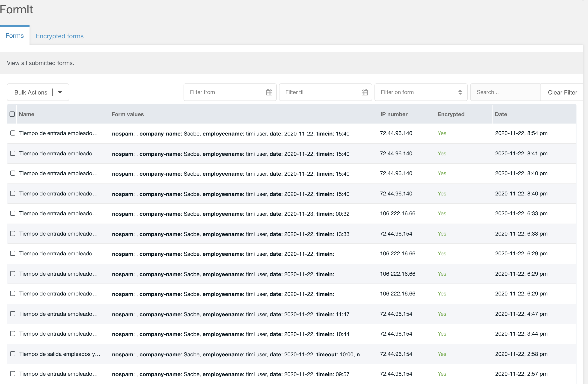Focus the Filter till date field

pos(319,92)
